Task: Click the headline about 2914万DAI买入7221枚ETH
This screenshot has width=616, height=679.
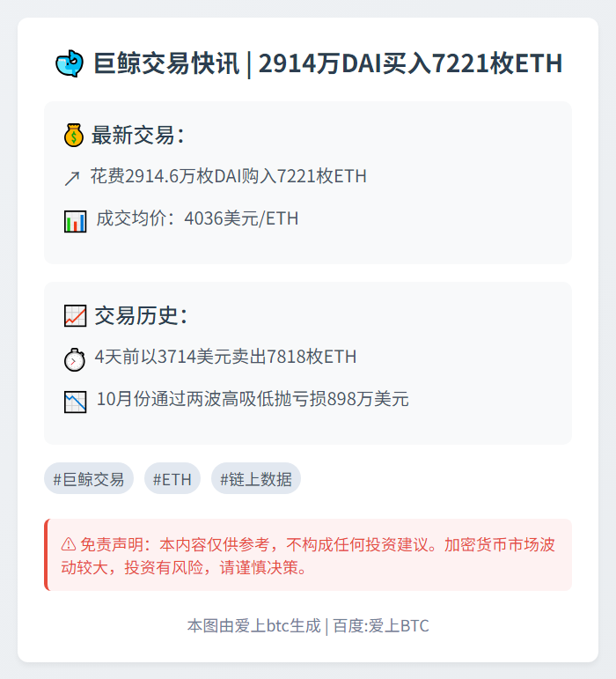Action: (327, 63)
